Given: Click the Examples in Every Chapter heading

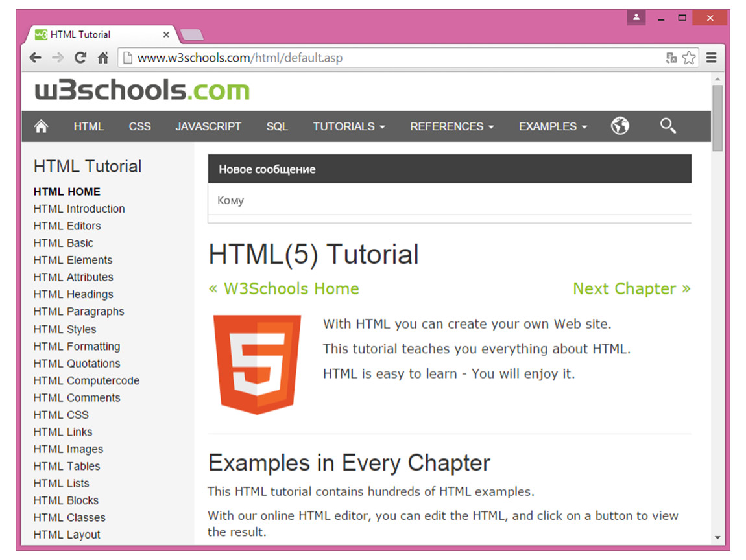Looking at the screenshot, I should click(349, 463).
